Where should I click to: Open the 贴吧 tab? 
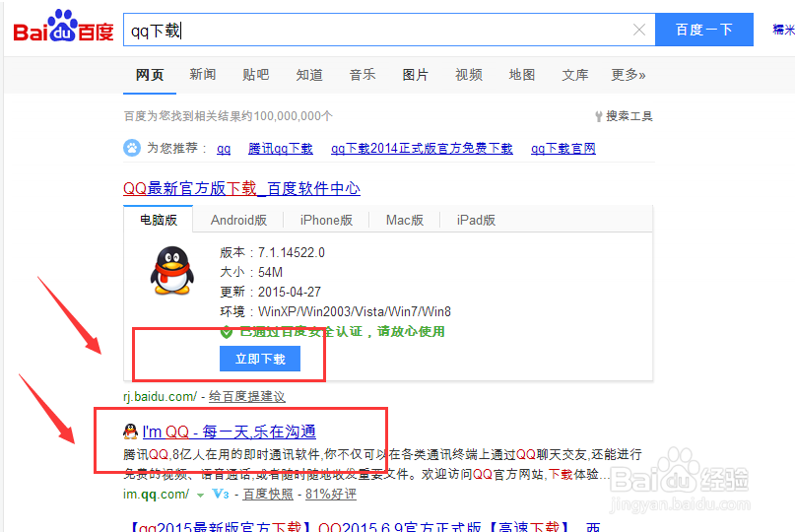pyautogui.click(x=256, y=75)
